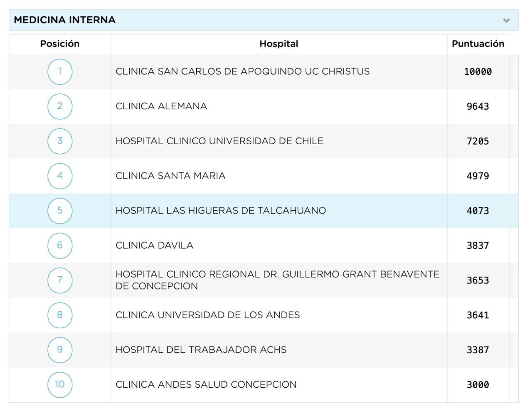Click the Clinica Davila hospital name

(x=155, y=245)
